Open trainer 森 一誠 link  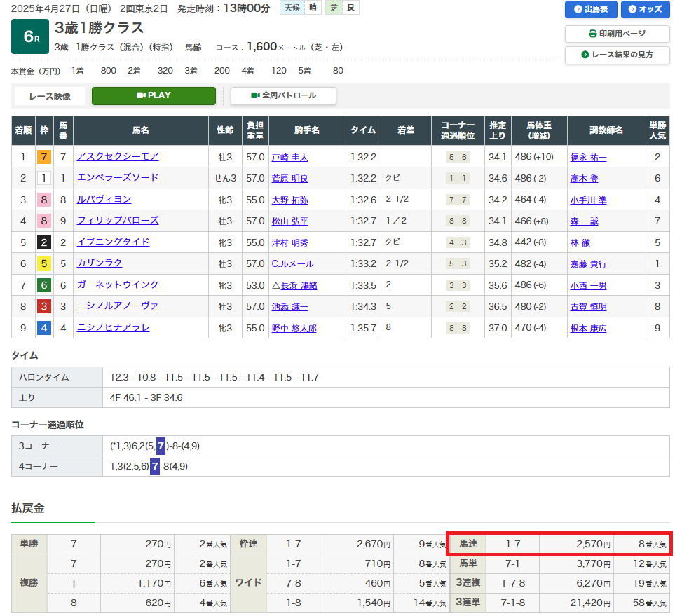(x=584, y=221)
